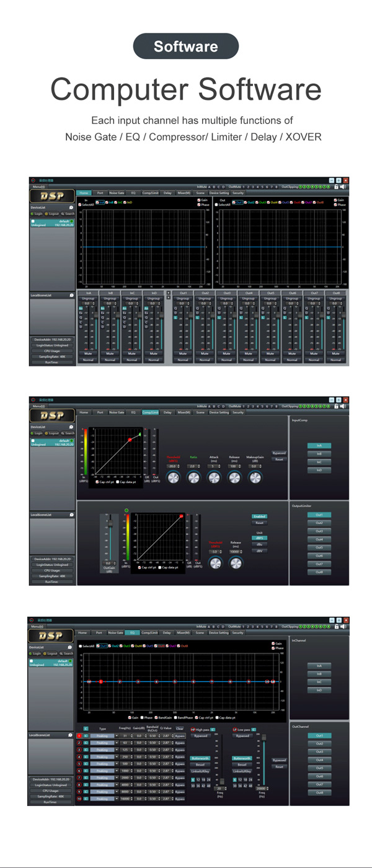Screen dimensions: 372x868
Task: Click Logout in the Home screenshot DeviceList
Action: [52, 214]
